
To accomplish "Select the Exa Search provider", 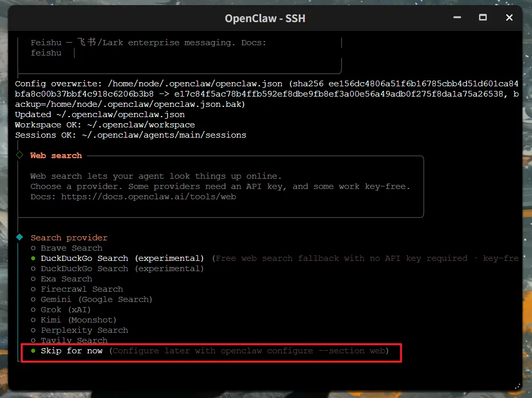I will [62, 279].
